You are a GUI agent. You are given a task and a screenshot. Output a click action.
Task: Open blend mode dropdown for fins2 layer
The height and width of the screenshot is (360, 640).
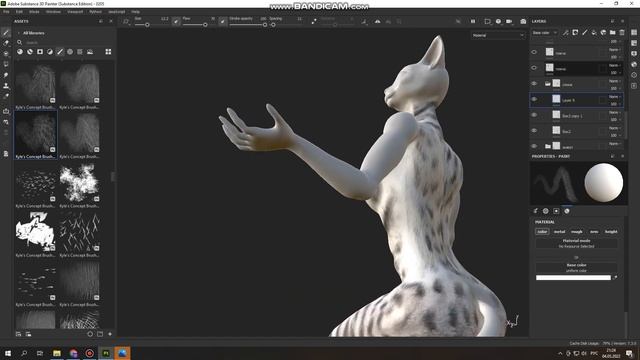click(x=614, y=128)
